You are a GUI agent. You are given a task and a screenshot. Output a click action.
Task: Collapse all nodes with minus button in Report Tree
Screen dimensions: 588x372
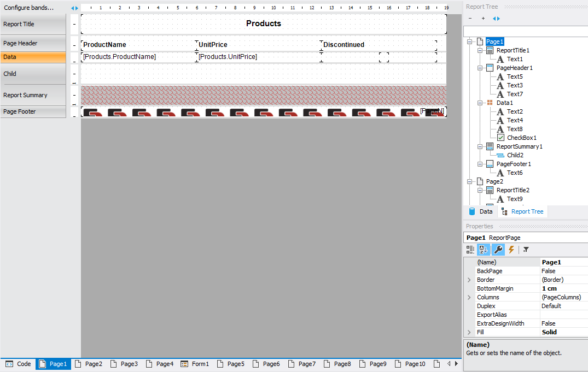coord(470,19)
